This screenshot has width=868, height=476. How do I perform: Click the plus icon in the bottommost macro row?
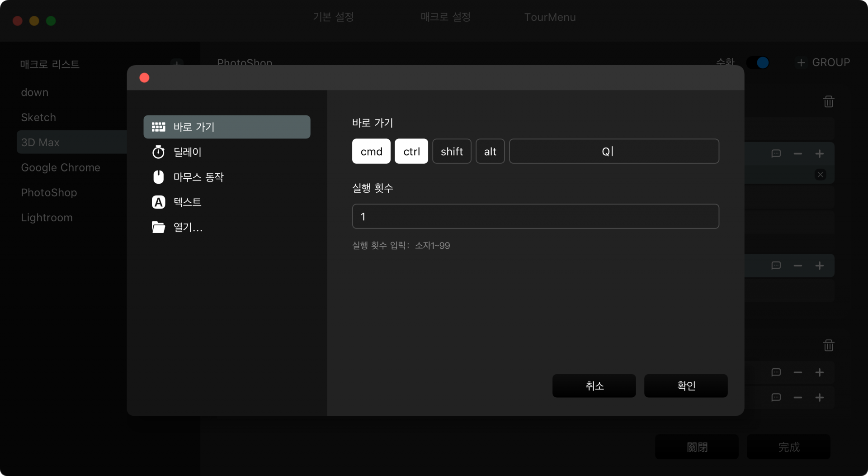pyautogui.click(x=820, y=398)
